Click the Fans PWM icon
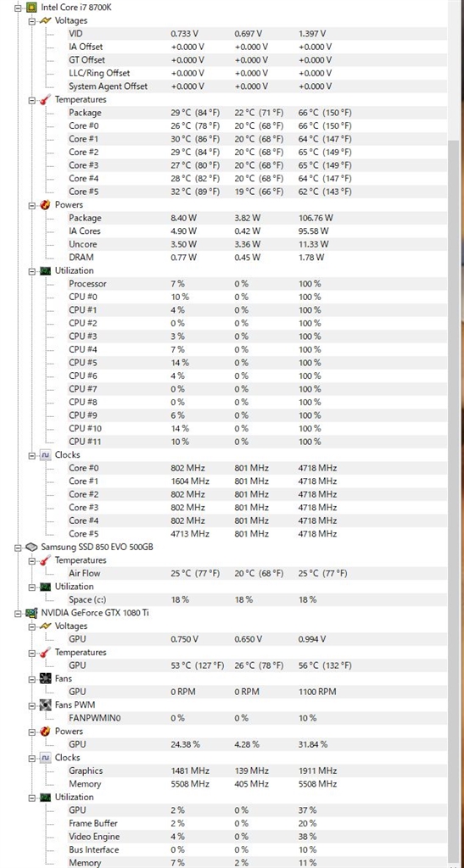Viewport: 464px width, 868px height. (x=46, y=705)
